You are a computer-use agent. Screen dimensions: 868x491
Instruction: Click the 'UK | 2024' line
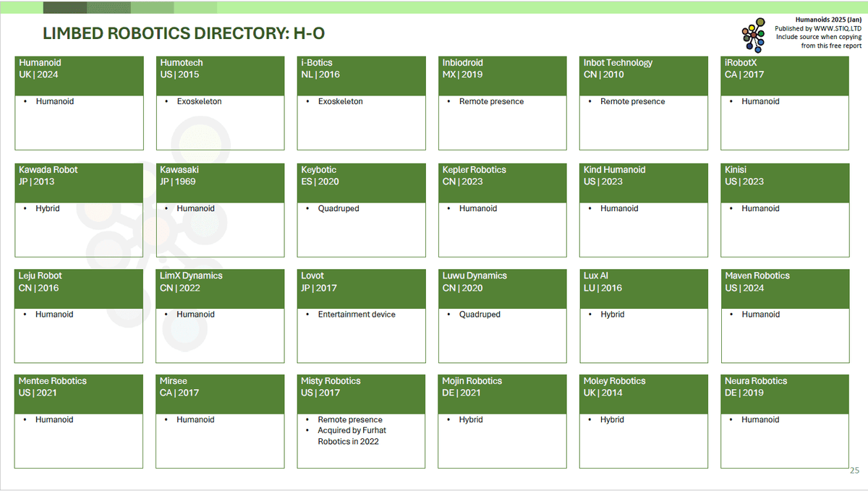point(38,74)
